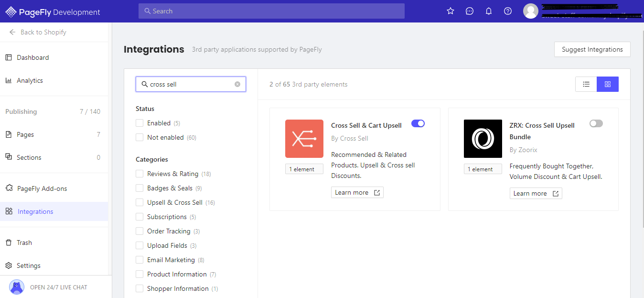644x298 pixels.
Task: Open the help question mark icon
Action: (x=508, y=11)
